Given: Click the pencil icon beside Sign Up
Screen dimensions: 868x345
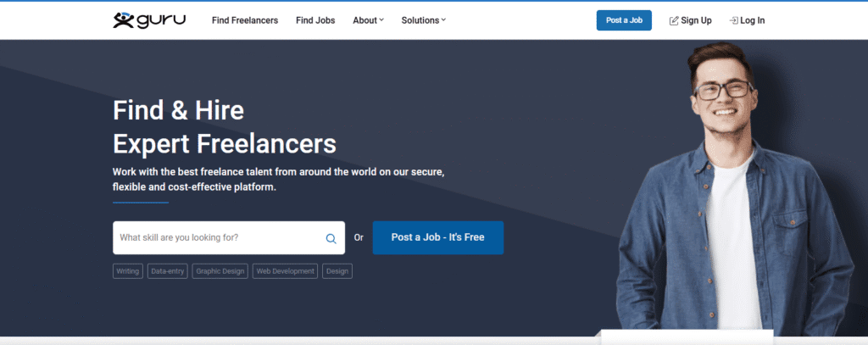Looking at the screenshot, I should tap(674, 20).
